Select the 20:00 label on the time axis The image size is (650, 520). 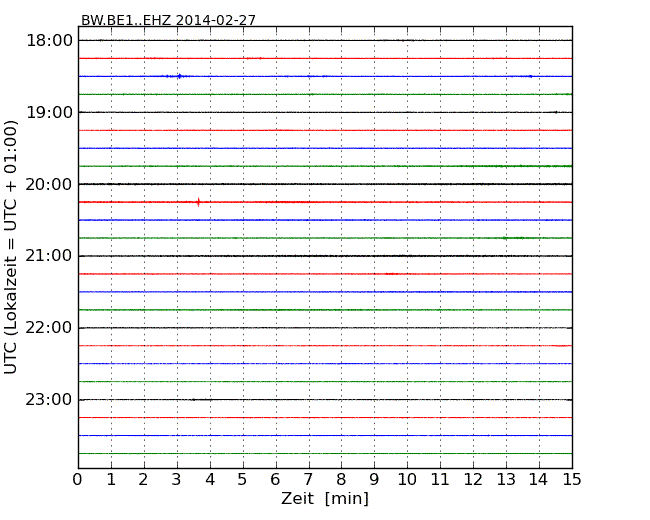(x=49, y=184)
